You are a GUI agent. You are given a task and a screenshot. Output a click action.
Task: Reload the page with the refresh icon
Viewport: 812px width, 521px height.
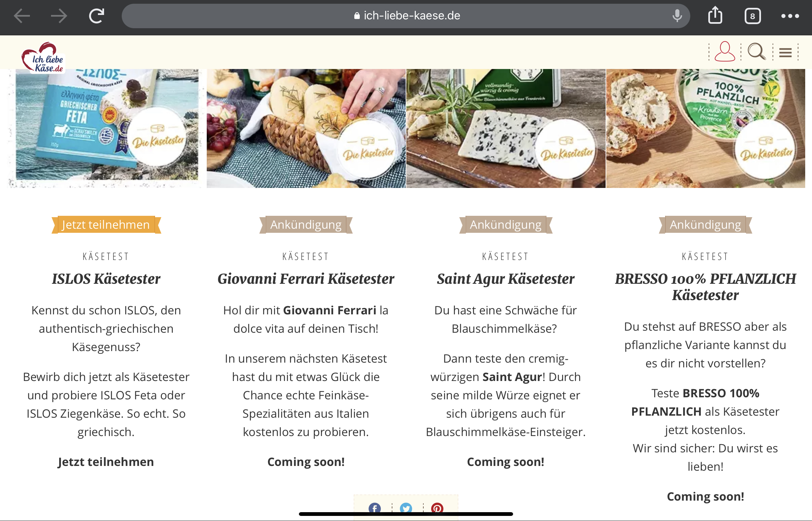pyautogui.click(x=97, y=16)
